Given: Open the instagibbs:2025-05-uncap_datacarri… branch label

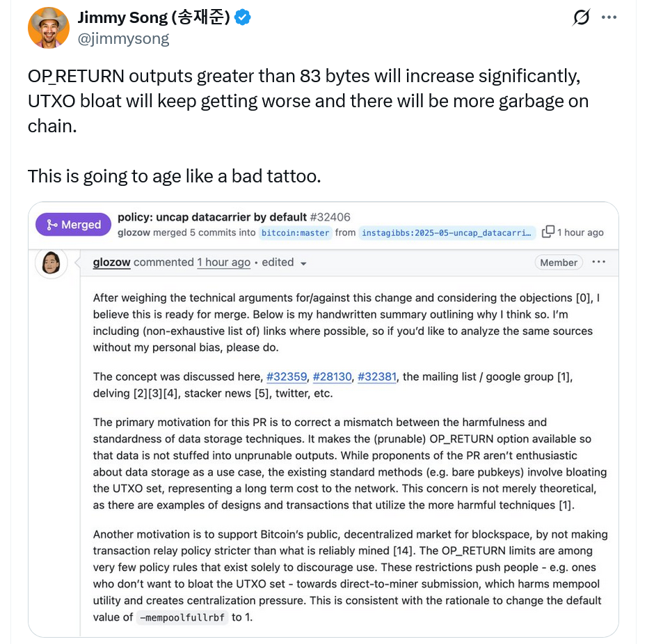Looking at the screenshot, I should [x=449, y=233].
